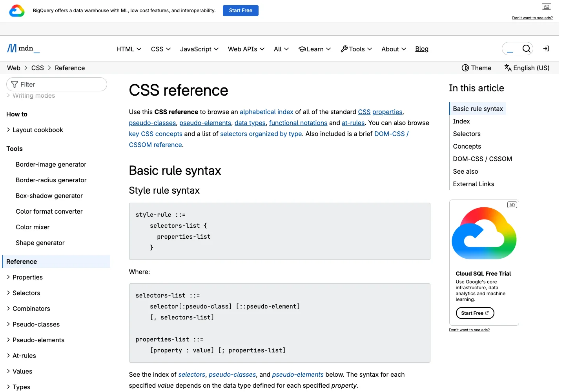This screenshot has width=565, height=392.
Task: Click Don't want to see ads below Cloud SQL
Action: tap(469, 330)
